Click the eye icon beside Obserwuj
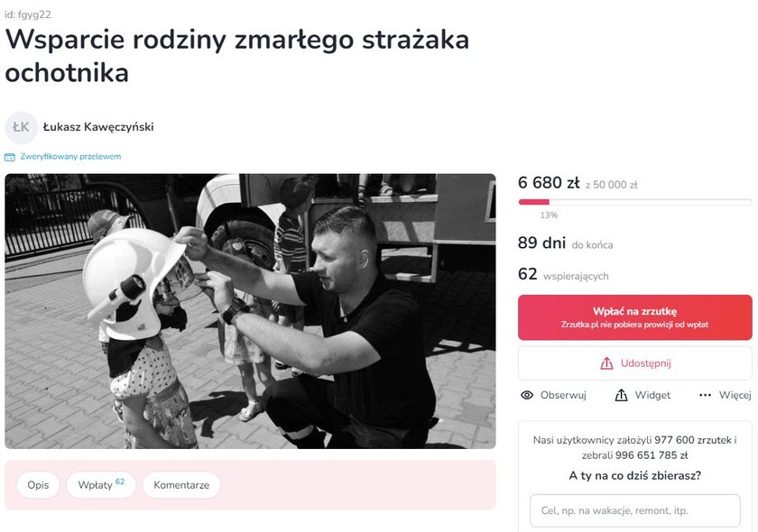This screenshot has height=532, width=758. [x=527, y=395]
